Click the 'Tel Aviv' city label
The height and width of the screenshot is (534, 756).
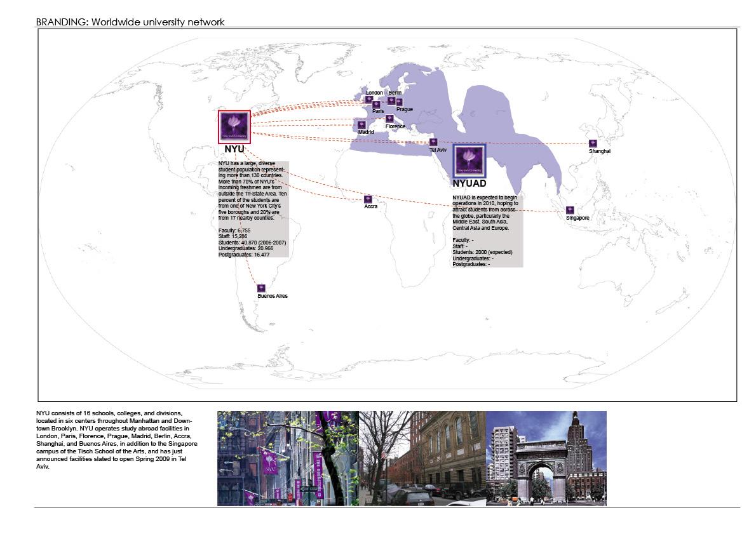tap(438, 150)
